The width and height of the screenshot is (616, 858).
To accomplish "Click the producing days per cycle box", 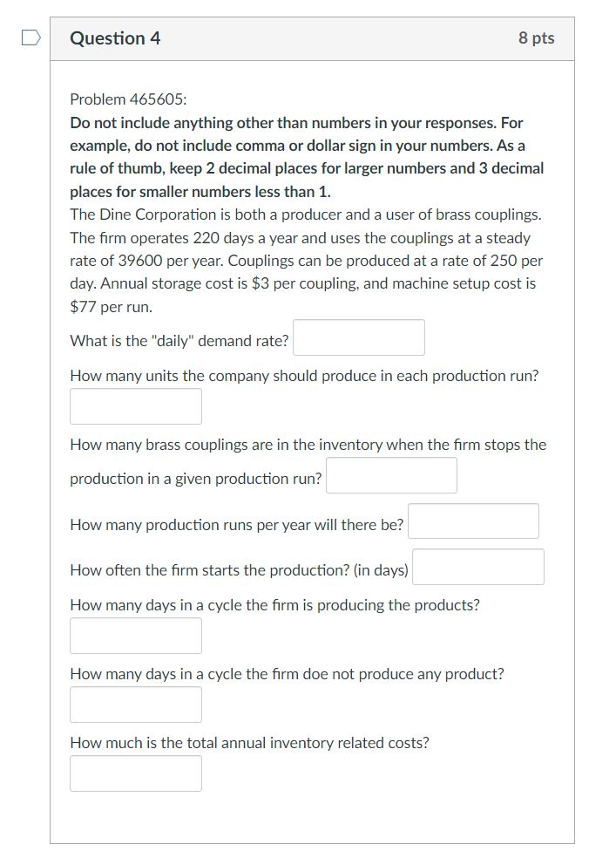I will point(135,634).
